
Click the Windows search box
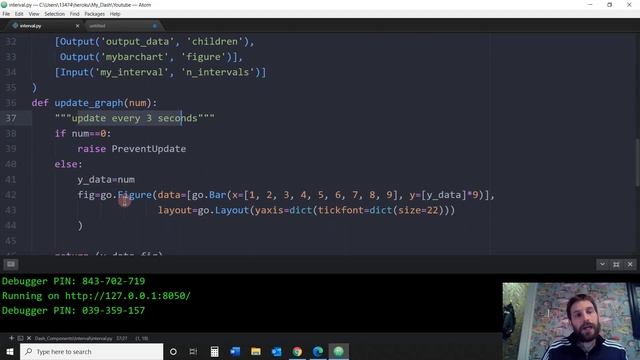tap(91, 351)
